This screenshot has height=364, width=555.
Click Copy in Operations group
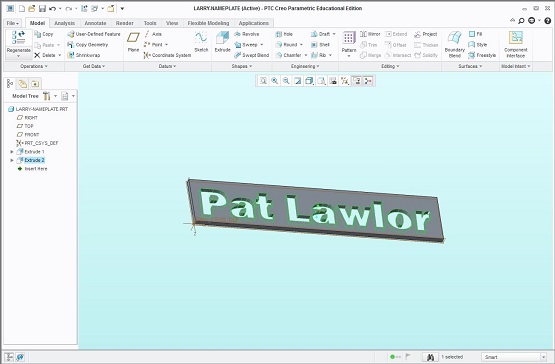44,34
